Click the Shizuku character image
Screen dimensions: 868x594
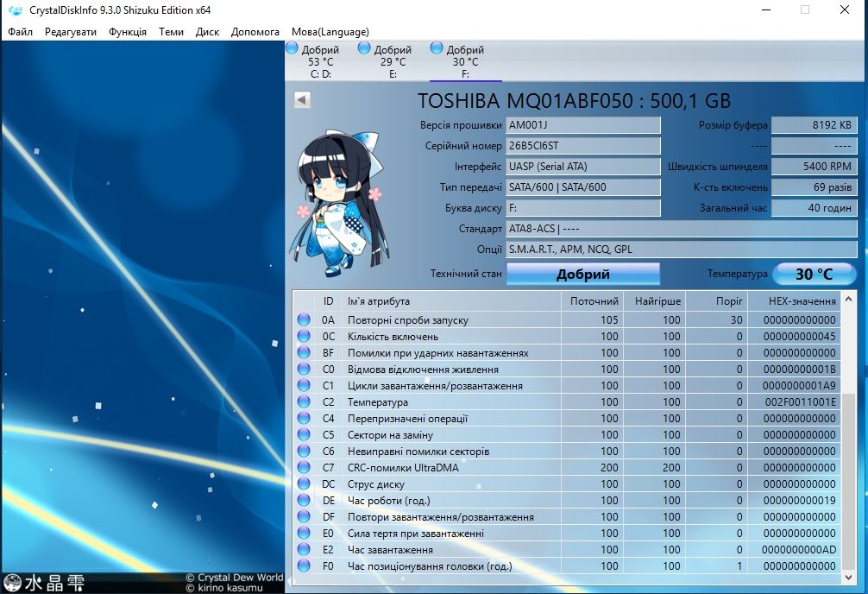[337, 204]
